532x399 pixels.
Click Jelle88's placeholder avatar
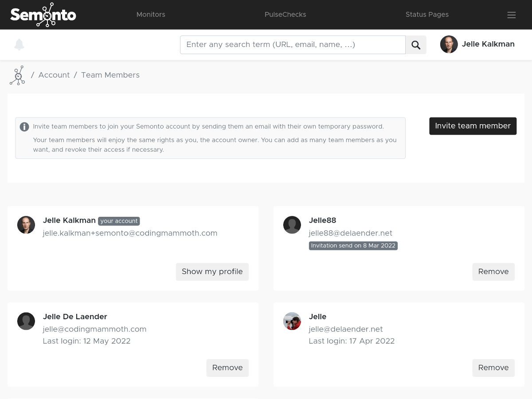292,225
